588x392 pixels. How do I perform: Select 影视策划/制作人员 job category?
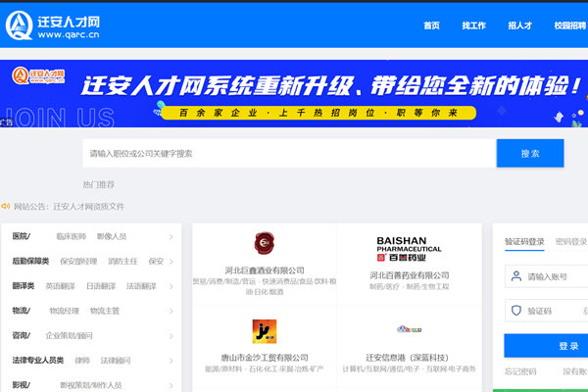(91, 385)
